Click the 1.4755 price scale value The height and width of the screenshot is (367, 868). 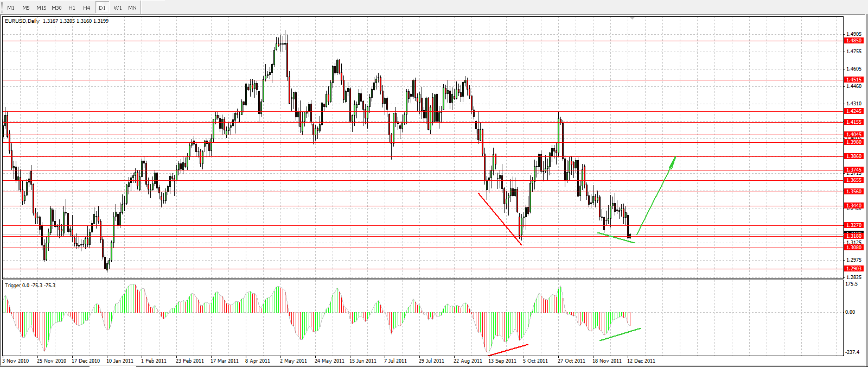tap(854, 52)
